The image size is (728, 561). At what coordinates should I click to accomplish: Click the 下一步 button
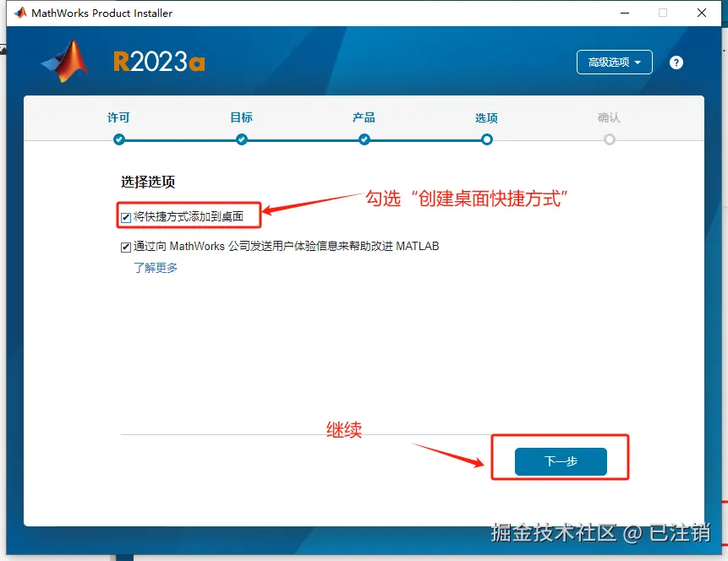[x=561, y=461]
